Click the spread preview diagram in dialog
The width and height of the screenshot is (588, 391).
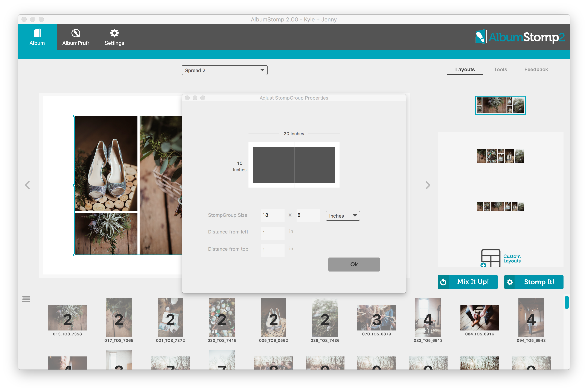point(294,165)
